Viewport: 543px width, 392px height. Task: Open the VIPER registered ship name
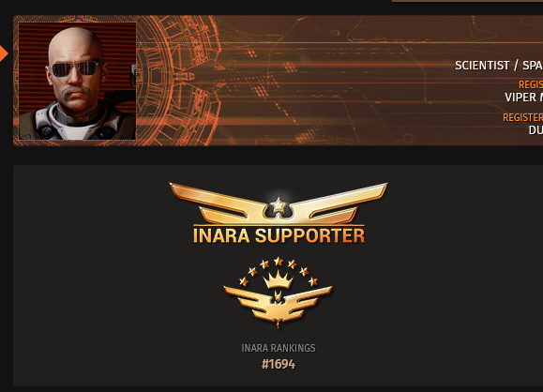[520, 98]
